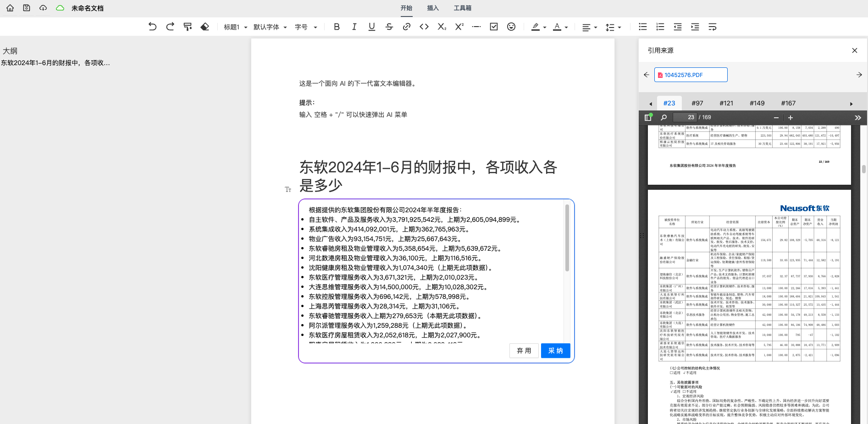The height and width of the screenshot is (424, 868).
Task: Open the 字号 font size dropdown
Action: pos(306,28)
